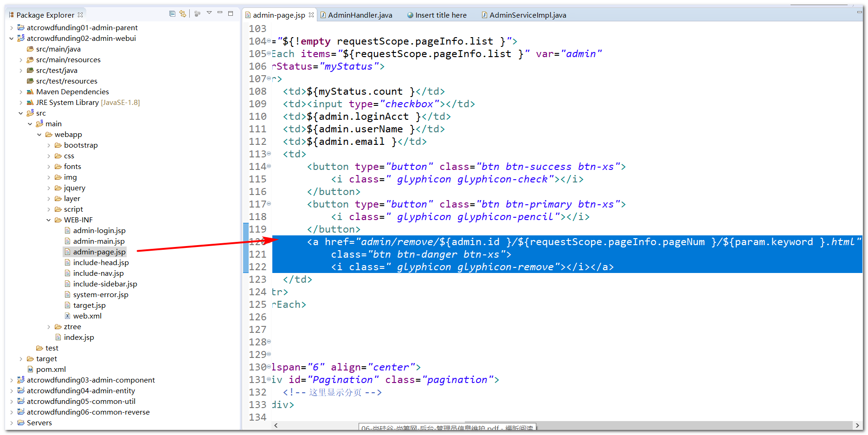The image size is (868, 435).
Task: Select include-nav.jsp in the tree
Action: point(98,273)
